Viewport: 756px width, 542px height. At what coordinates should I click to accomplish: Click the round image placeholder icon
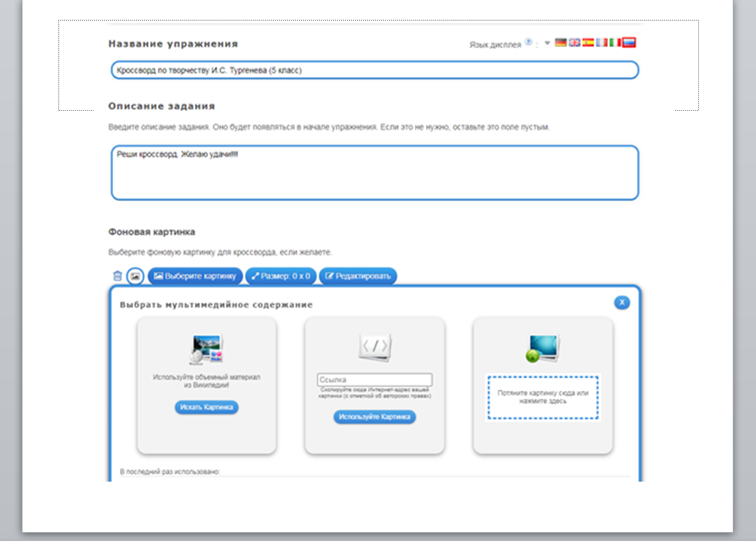pos(135,276)
